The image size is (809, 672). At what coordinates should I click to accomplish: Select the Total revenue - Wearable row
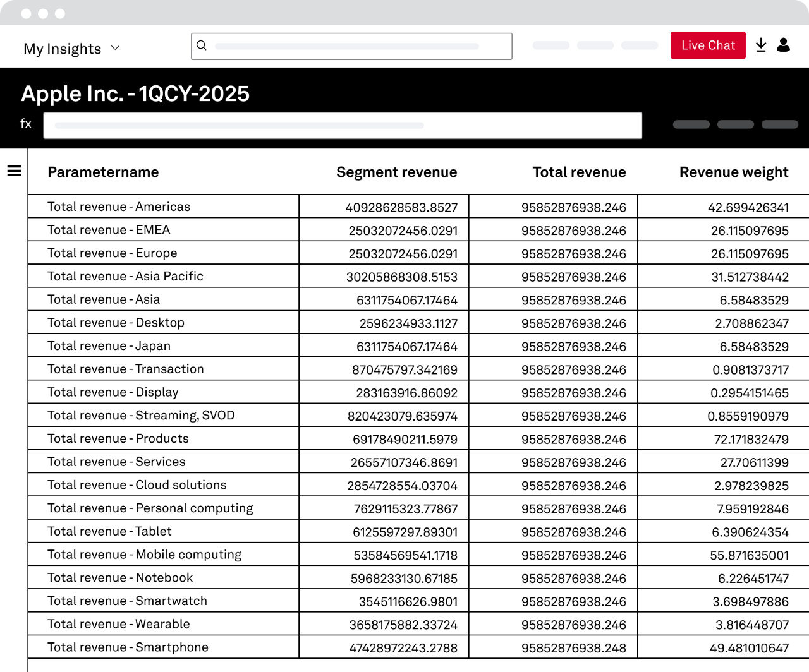click(x=418, y=624)
